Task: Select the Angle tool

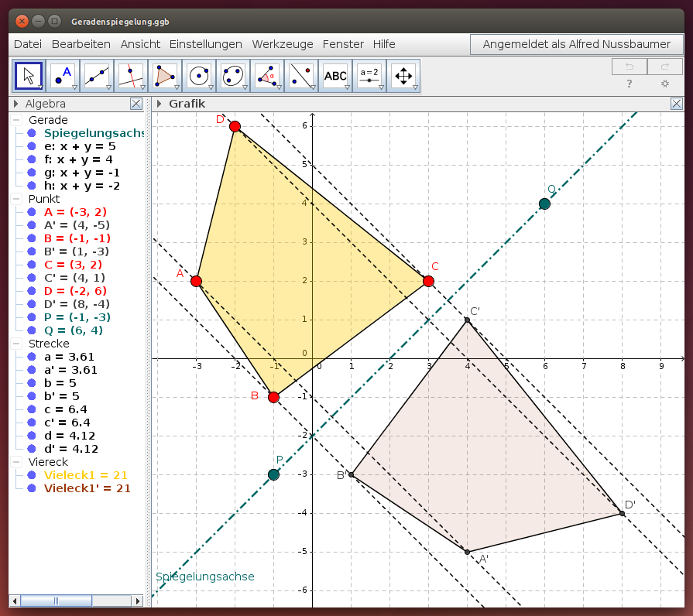Action: point(267,76)
